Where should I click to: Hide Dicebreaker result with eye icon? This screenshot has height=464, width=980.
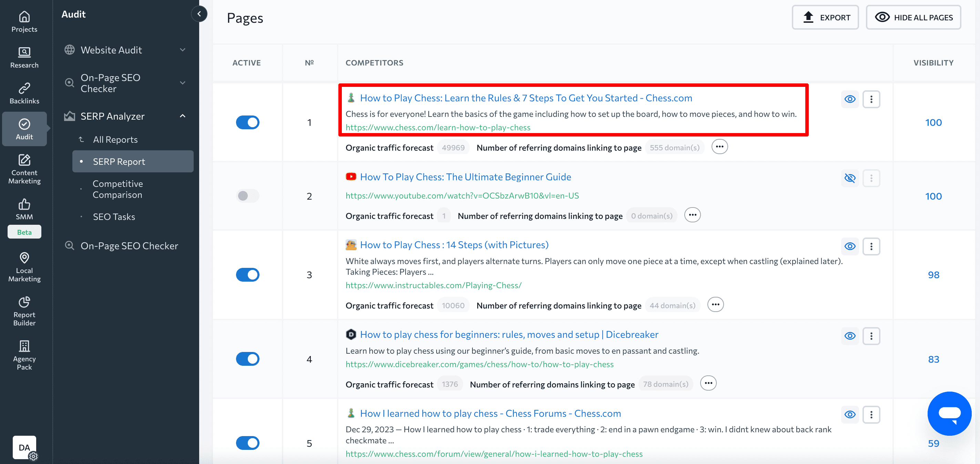click(x=850, y=336)
